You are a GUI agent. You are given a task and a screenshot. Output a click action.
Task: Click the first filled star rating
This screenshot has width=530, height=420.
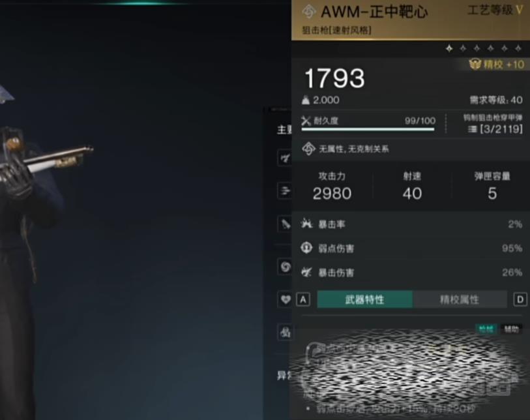(x=449, y=49)
